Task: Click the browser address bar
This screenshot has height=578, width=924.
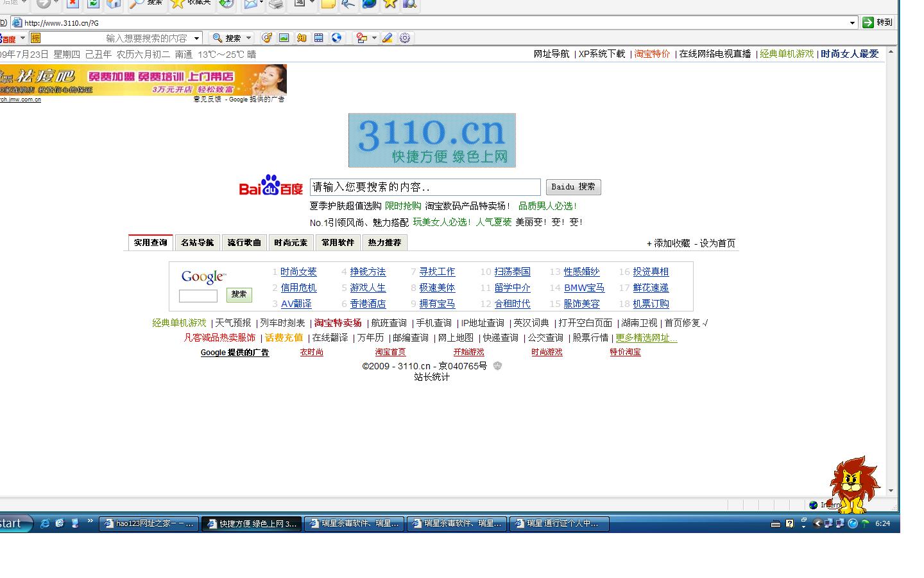Action: 434,22
